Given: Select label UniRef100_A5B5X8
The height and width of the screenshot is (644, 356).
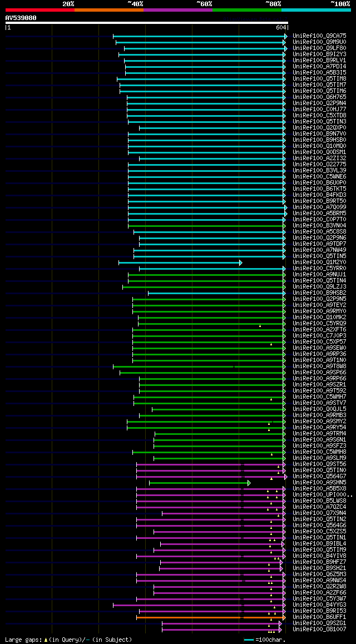Looking at the screenshot, I should click(319, 489).
